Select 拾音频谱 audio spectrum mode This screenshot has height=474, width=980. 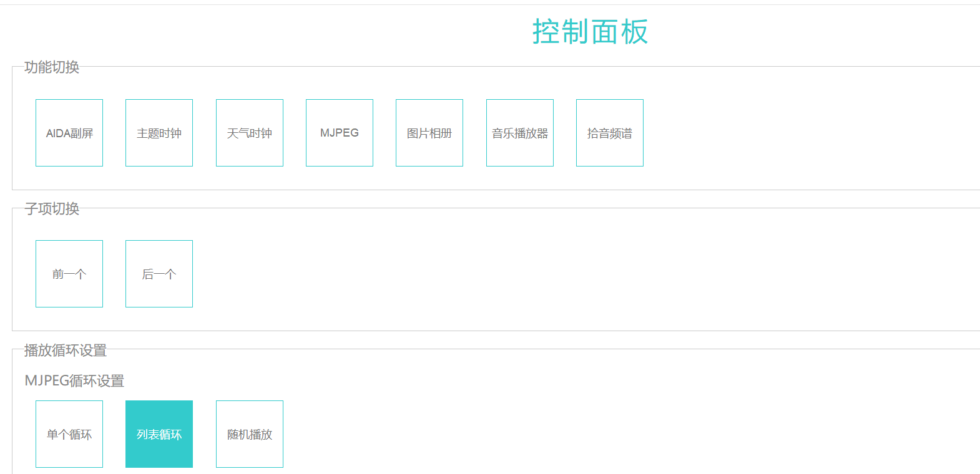tap(610, 133)
